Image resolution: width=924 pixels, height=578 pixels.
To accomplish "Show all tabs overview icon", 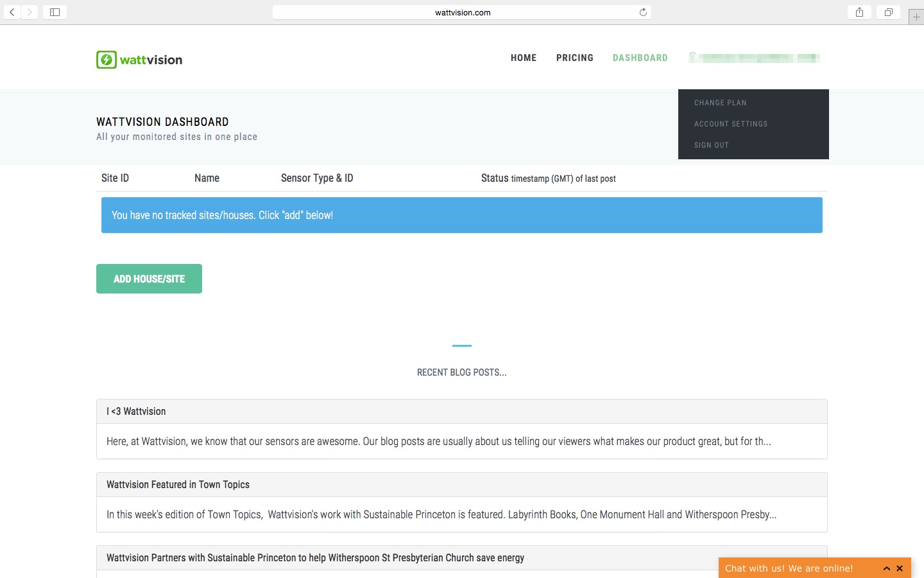I will pos(889,12).
